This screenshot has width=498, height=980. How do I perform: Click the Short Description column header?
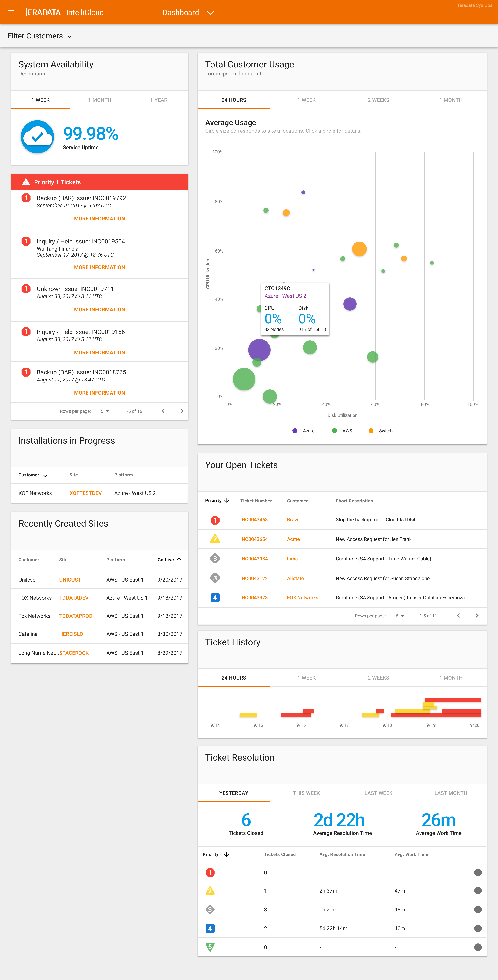coord(354,501)
